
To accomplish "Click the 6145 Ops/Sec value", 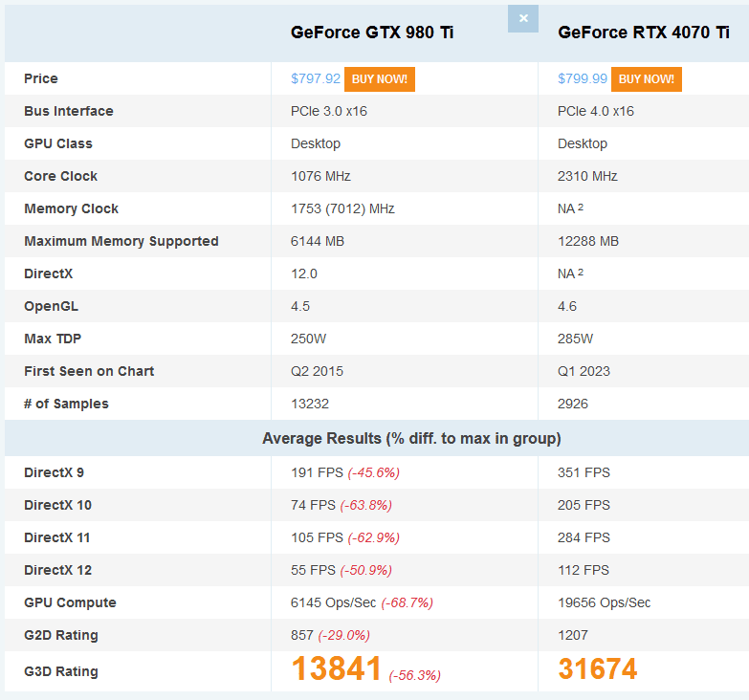I will [x=333, y=602].
